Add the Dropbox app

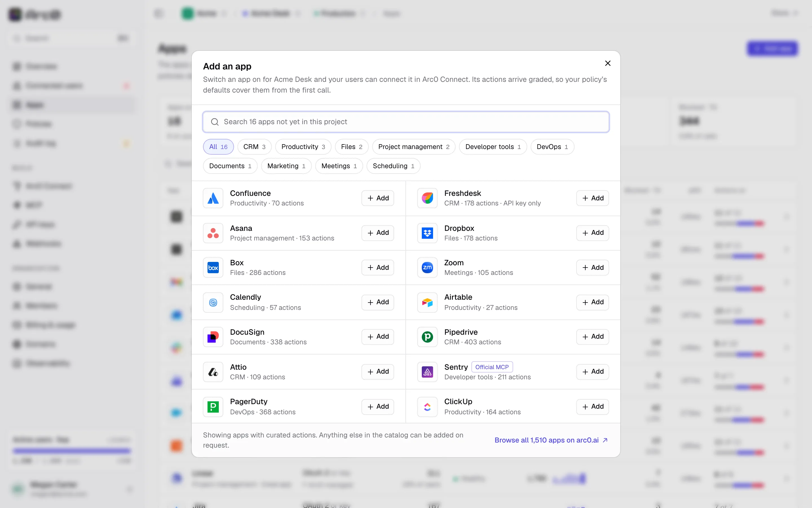593,233
